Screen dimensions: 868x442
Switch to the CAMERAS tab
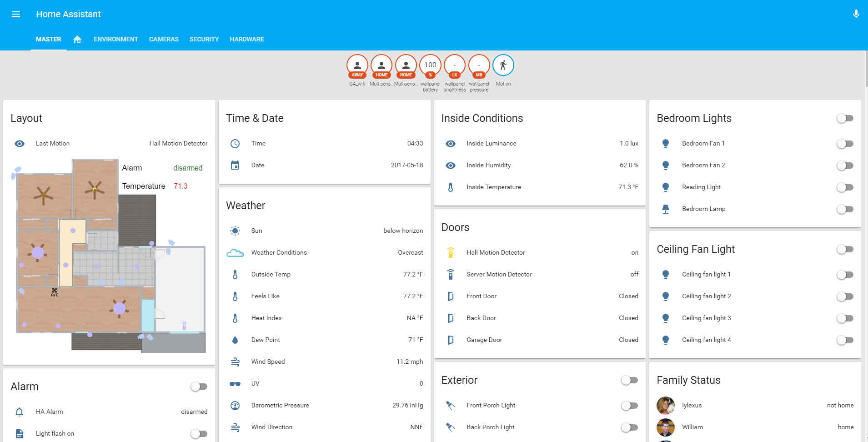click(x=164, y=39)
